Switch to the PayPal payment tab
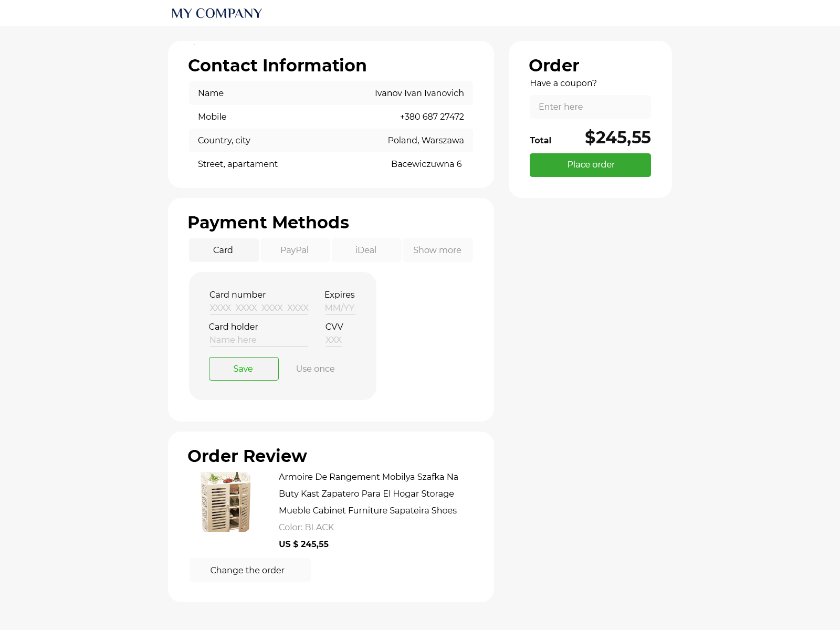The height and width of the screenshot is (630, 840). coord(295,250)
